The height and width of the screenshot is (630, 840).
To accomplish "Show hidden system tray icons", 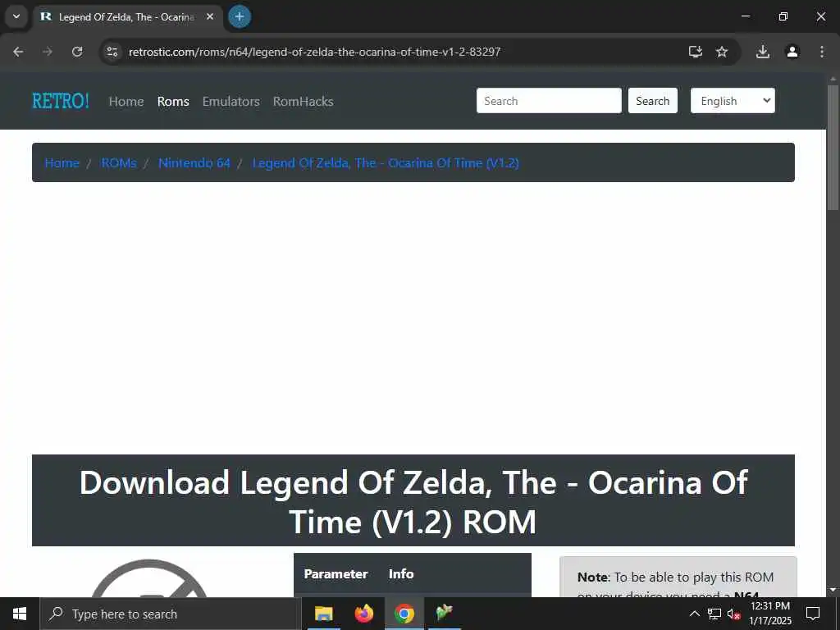I will coord(694,614).
